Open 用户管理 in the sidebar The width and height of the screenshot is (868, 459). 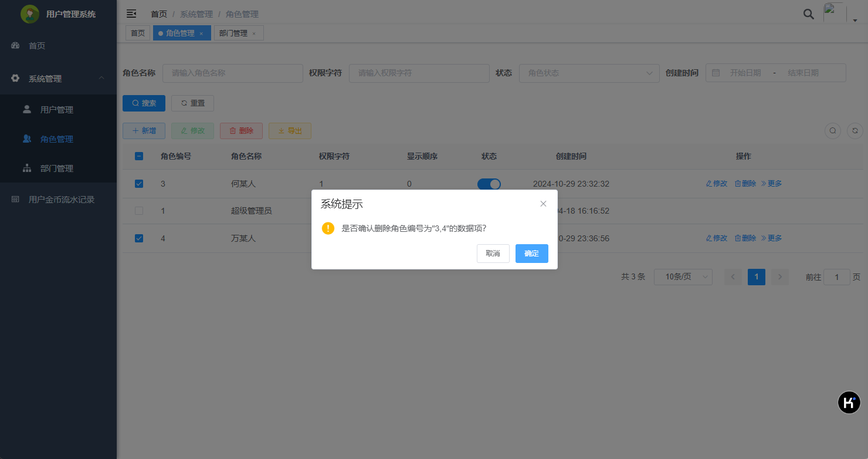point(59,110)
